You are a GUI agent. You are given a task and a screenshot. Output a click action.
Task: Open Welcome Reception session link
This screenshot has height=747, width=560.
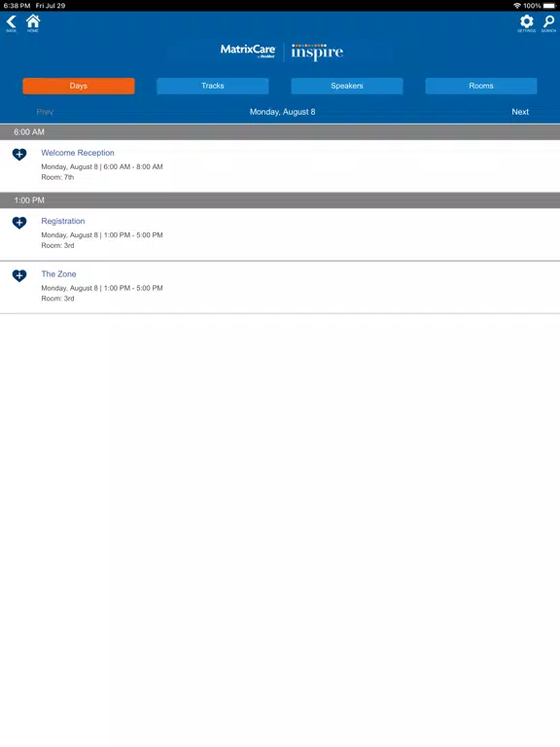(x=78, y=153)
